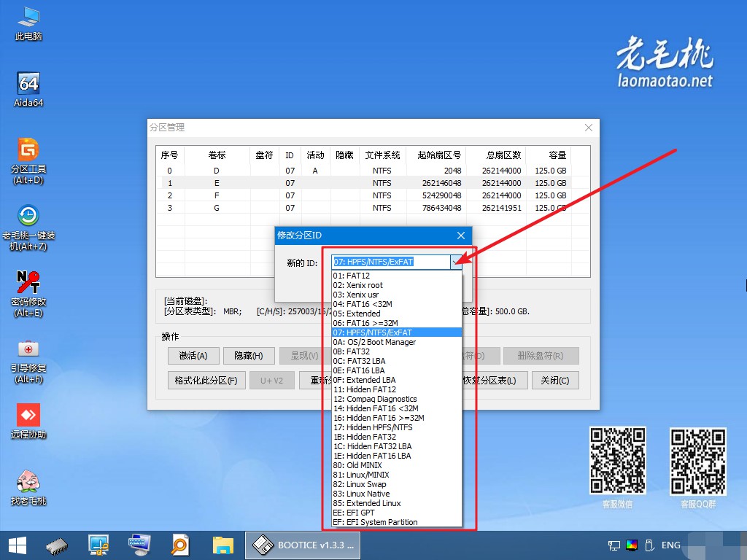Screen dimensions: 747x560
Task: Open the 远程协助 desktop shortcut
Action: (28, 421)
